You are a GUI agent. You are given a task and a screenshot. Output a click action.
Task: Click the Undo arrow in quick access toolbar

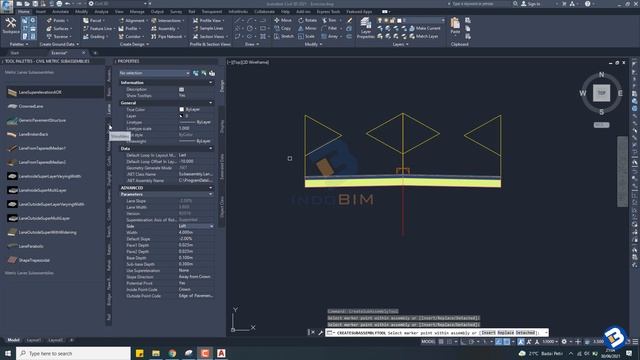click(x=68, y=4)
